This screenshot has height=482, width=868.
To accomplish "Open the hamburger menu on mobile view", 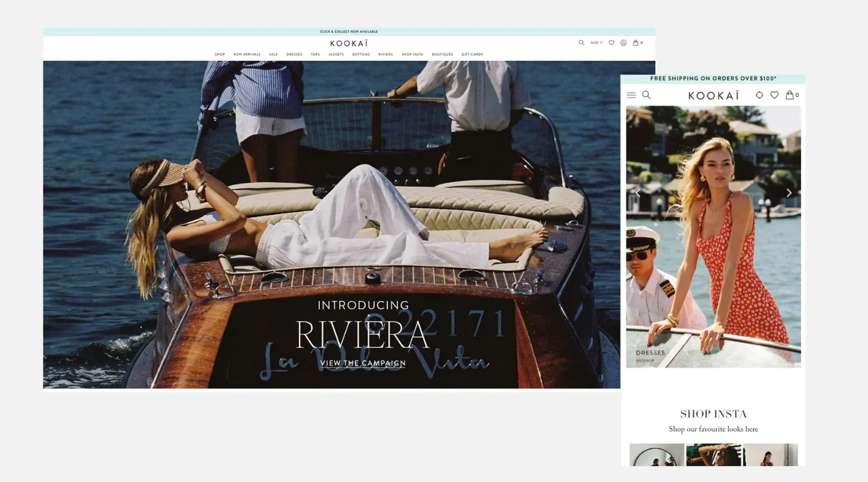I will click(631, 96).
